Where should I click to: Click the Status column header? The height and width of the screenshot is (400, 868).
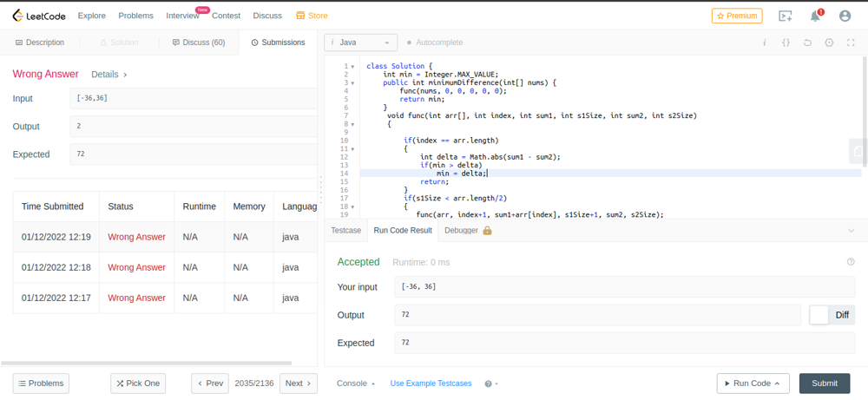(x=121, y=207)
